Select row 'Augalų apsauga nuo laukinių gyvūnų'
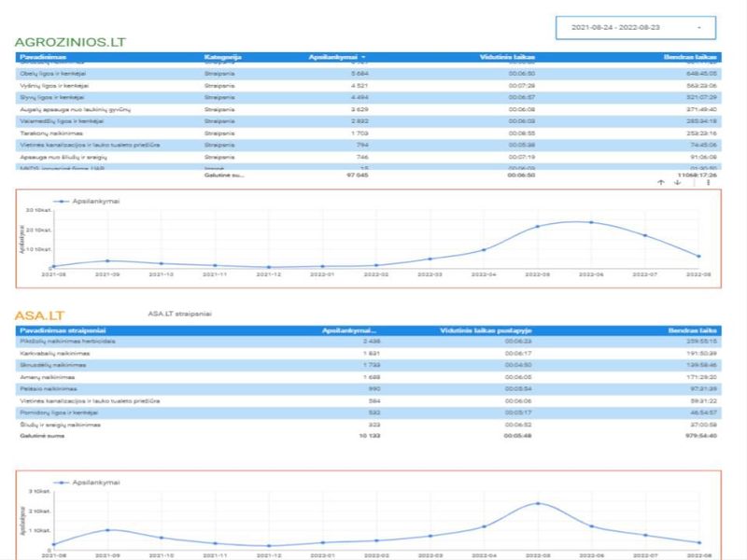Screen dimensions: 747x560 [x=368, y=109]
